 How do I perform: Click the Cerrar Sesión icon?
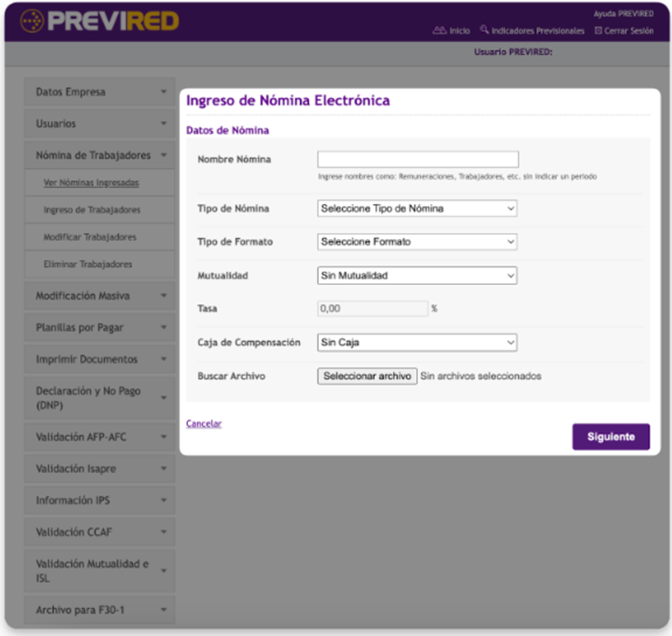click(x=598, y=31)
